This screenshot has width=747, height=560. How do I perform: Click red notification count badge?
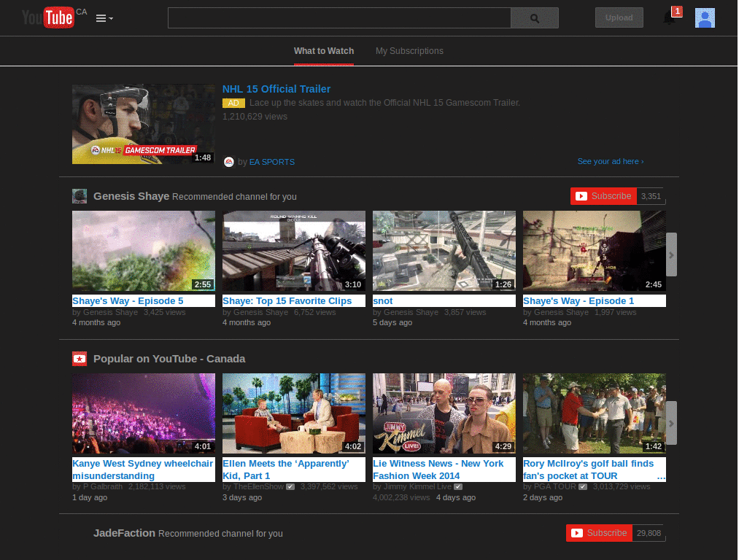(677, 11)
